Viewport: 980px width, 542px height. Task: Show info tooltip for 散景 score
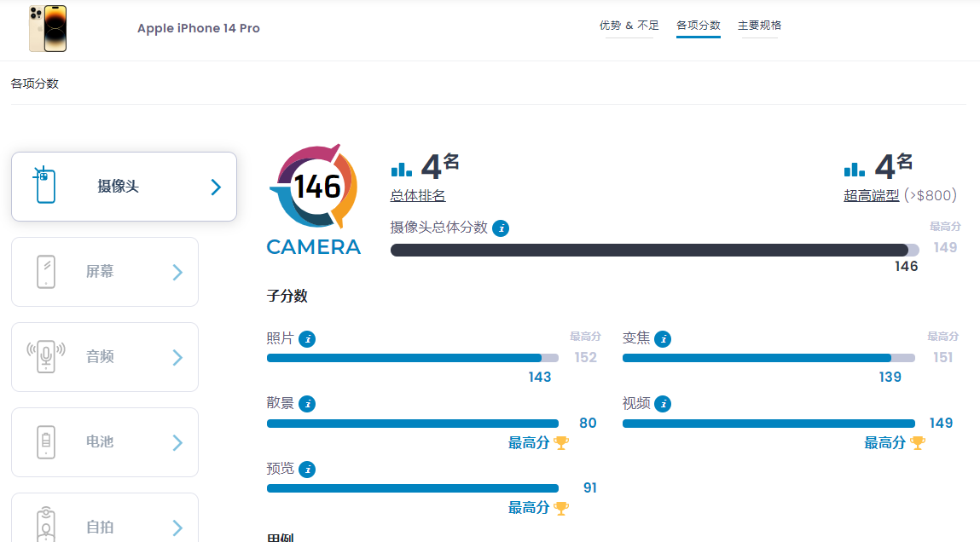pos(307,404)
